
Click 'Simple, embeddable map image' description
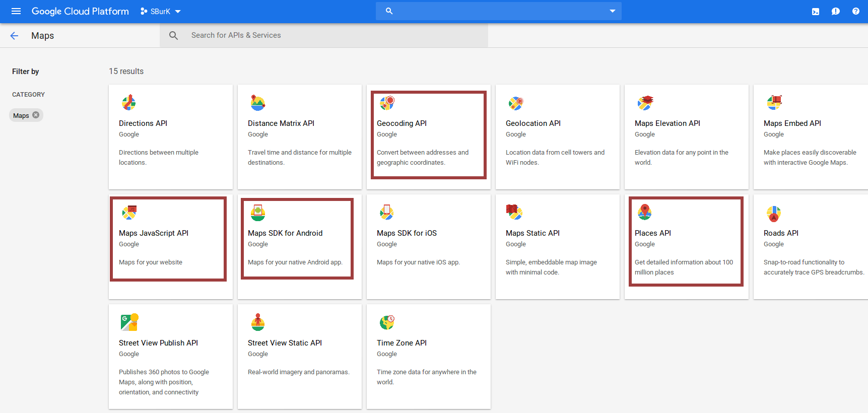551,267
